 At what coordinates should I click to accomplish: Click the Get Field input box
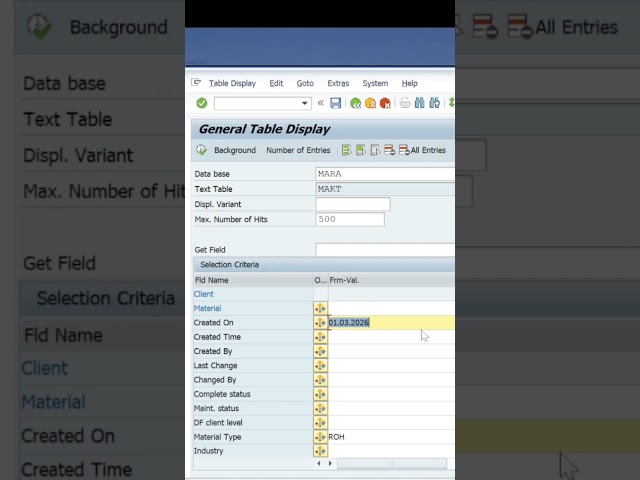(385, 249)
